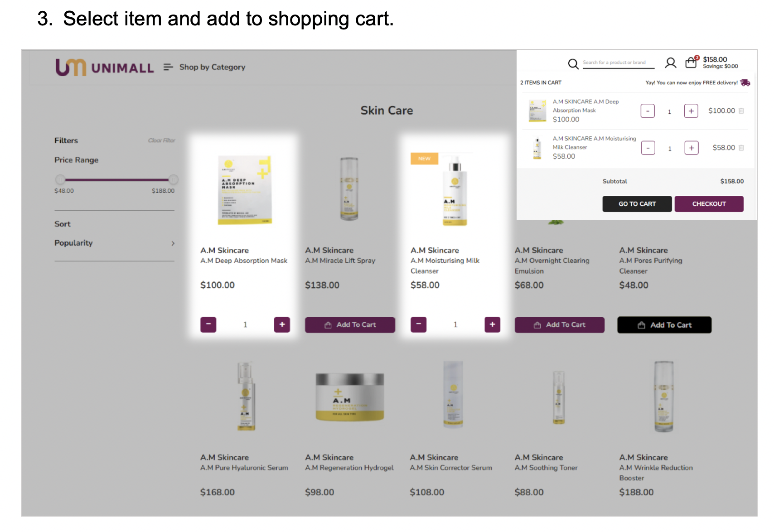Decrease quantity on Moisturising Milk Cleanser card
Screen dimensions: 774x532
pos(418,324)
